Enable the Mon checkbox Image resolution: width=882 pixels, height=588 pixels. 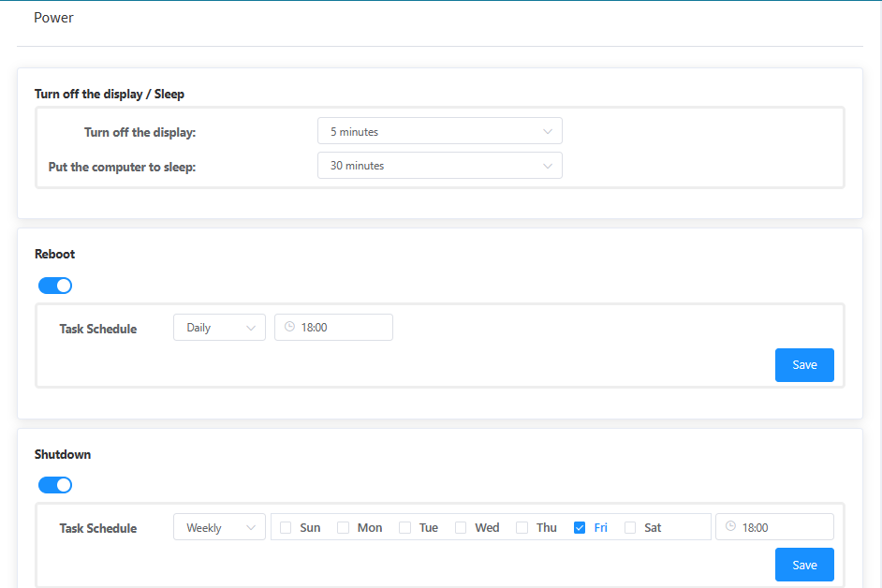click(x=344, y=528)
